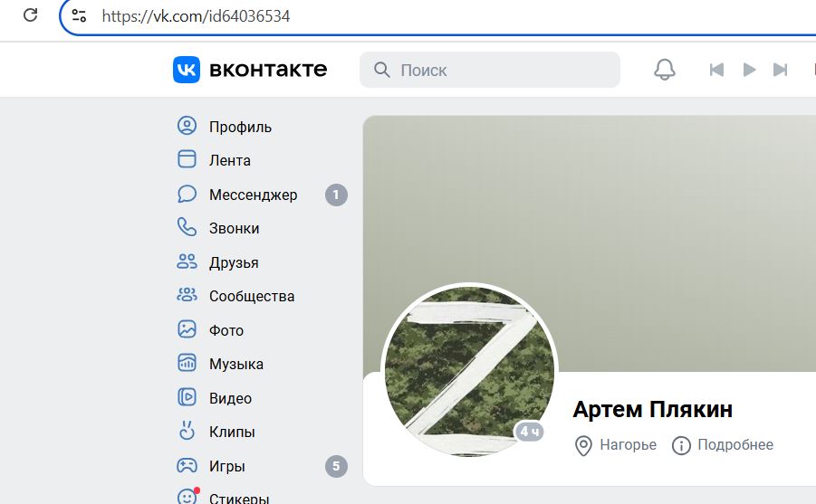The image size is (816, 504).
Task: Select the name Артем Плякин
Action: [653, 409]
